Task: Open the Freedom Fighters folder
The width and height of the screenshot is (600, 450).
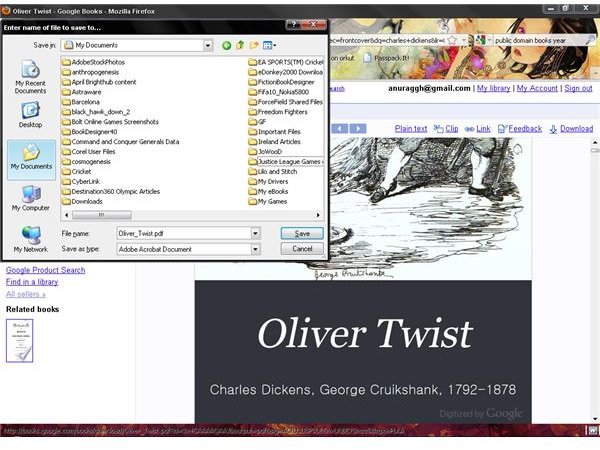Action: click(278, 112)
